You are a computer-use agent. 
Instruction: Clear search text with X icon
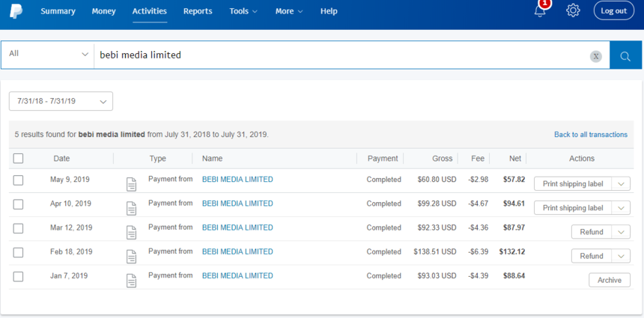pyautogui.click(x=595, y=56)
